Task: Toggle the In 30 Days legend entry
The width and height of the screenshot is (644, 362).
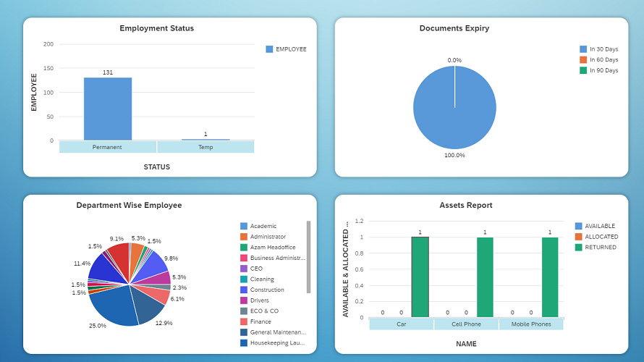Action: coord(598,49)
